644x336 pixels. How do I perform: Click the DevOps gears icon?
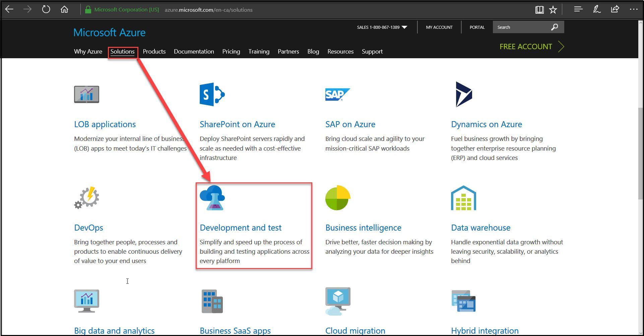[x=86, y=198]
